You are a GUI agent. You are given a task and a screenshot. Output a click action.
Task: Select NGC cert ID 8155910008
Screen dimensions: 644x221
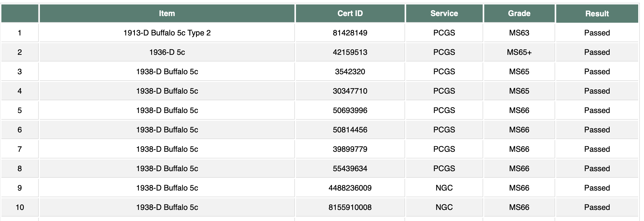pyautogui.click(x=350, y=207)
